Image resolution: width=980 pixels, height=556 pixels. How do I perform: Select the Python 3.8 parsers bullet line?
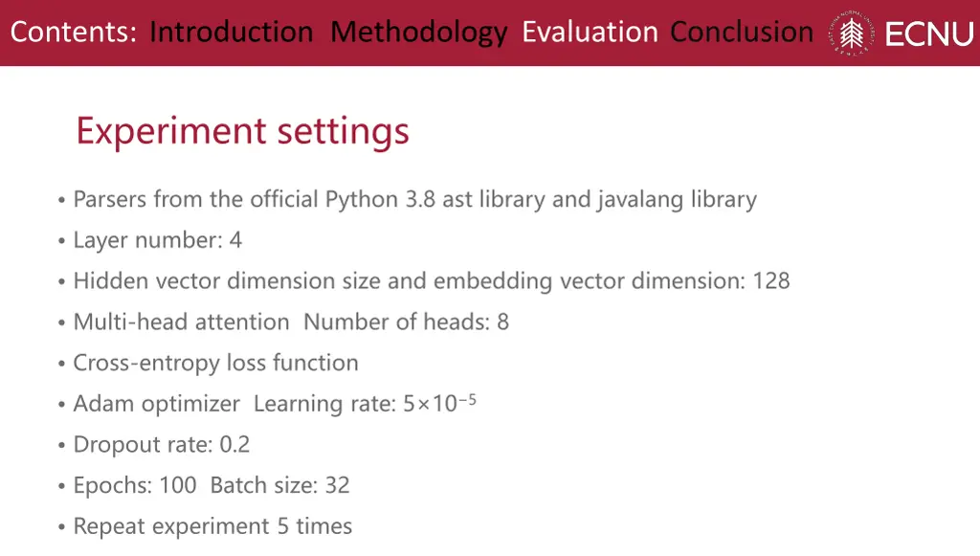click(x=415, y=200)
